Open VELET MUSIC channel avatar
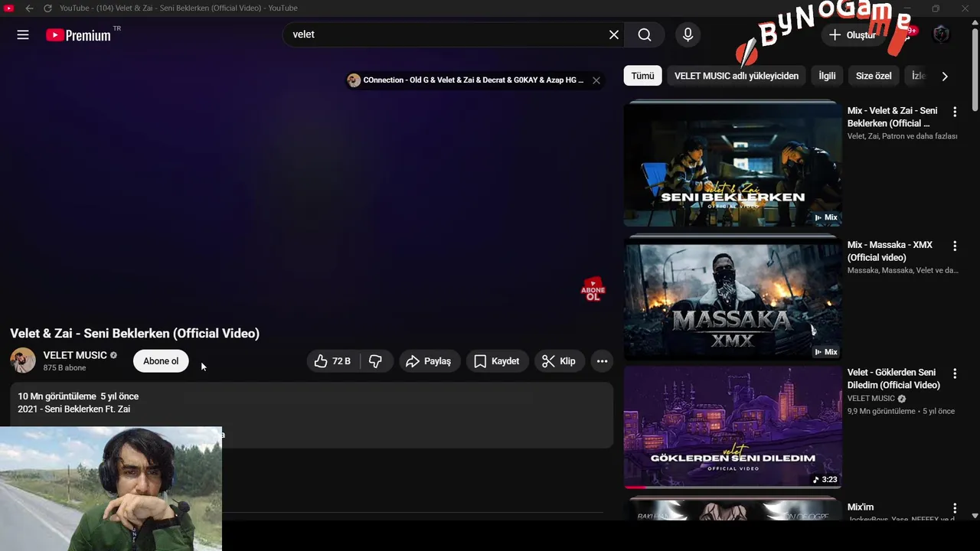The image size is (980, 551). pyautogui.click(x=23, y=360)
